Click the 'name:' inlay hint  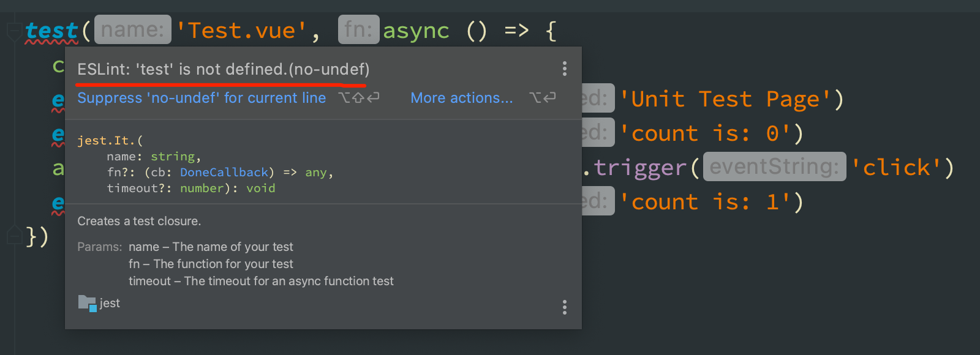132,30
